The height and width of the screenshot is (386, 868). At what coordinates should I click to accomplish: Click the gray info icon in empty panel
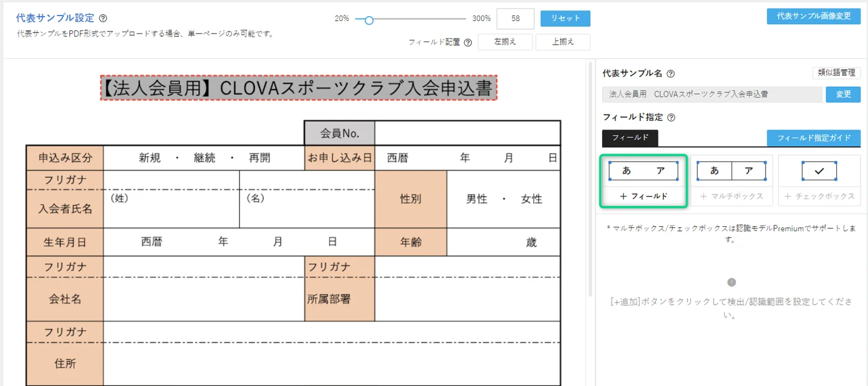(732, 283)
